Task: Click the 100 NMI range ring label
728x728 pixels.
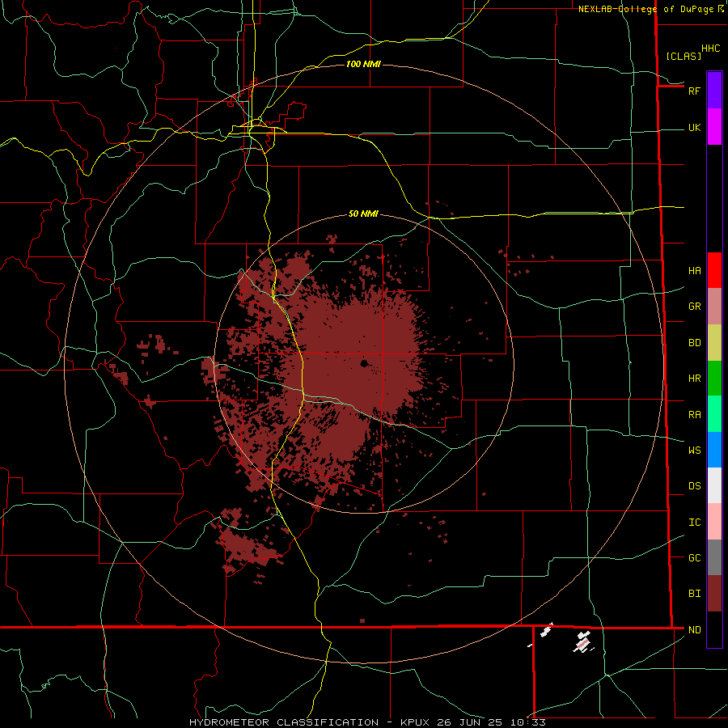Action: tap(363, 64)
